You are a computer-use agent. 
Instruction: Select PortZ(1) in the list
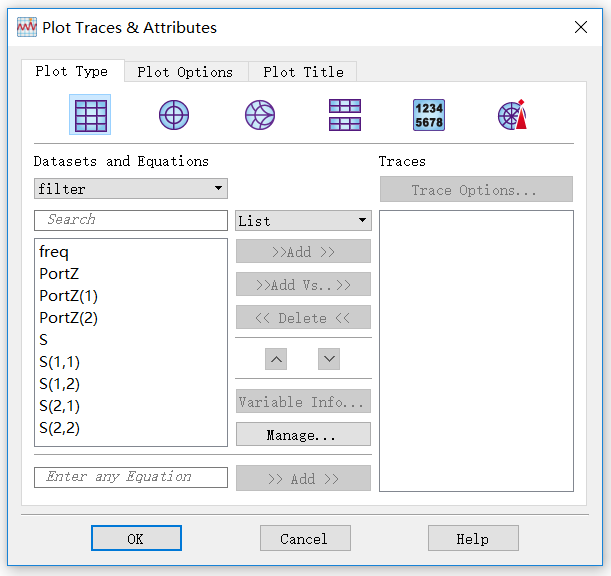131,296
